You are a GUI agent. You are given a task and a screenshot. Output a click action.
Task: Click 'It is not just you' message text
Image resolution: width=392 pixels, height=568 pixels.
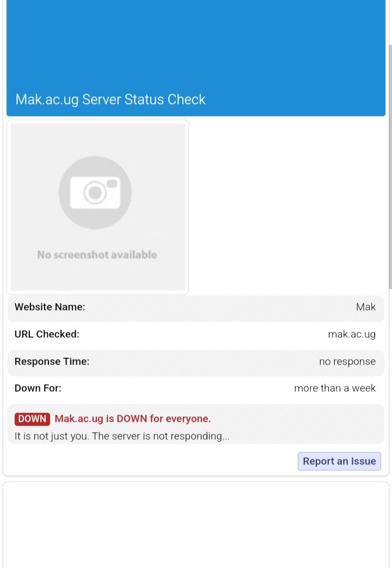coord(122,436)
